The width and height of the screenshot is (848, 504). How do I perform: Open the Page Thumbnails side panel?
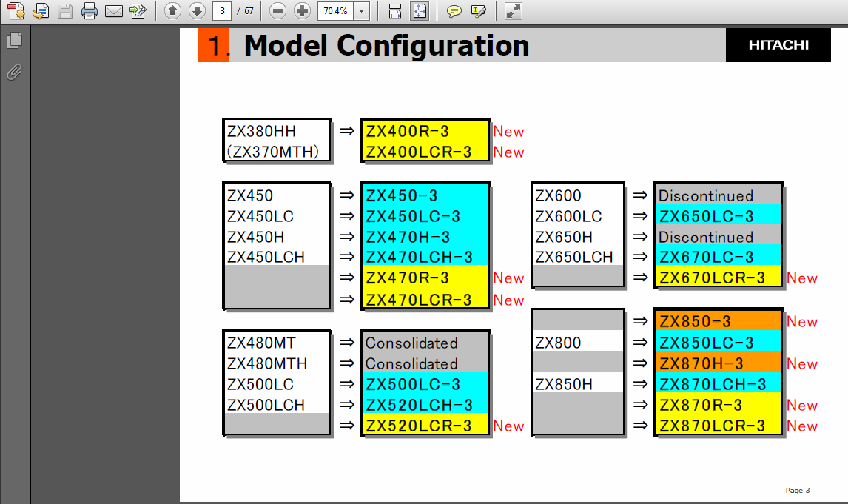[15, 41]
